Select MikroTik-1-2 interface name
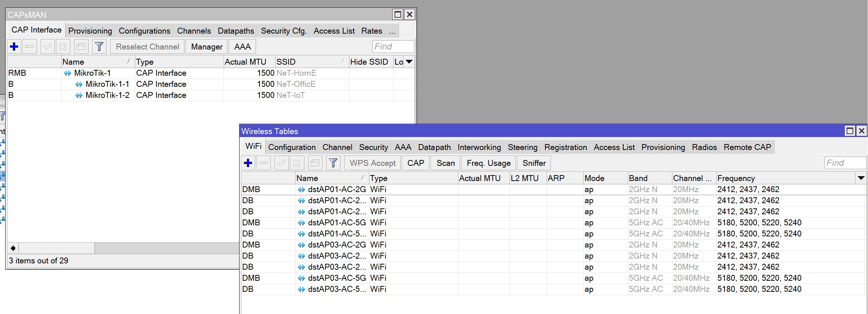This screenshot has width=868, height=314. [x=107, y=95]
